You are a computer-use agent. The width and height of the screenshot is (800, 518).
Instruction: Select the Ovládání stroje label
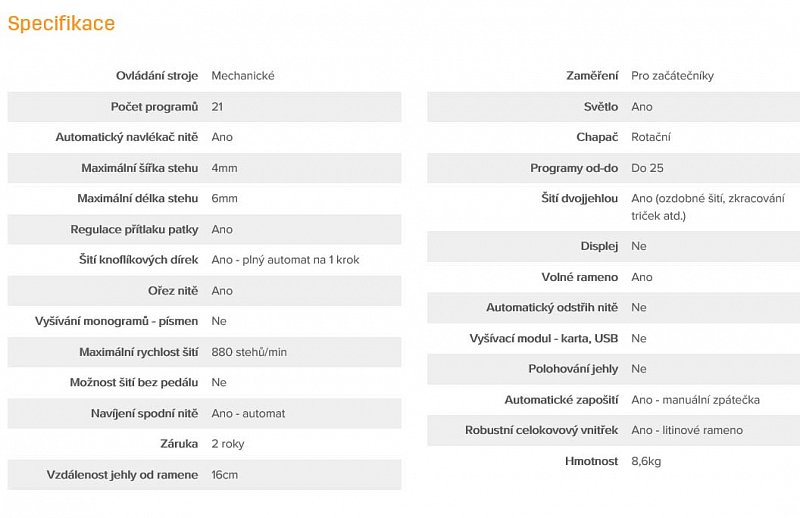[x=157, y=76]
